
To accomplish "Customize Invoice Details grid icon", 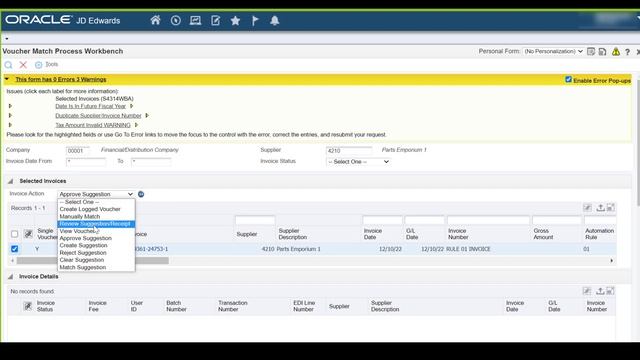I will click(x=587, y=291).
